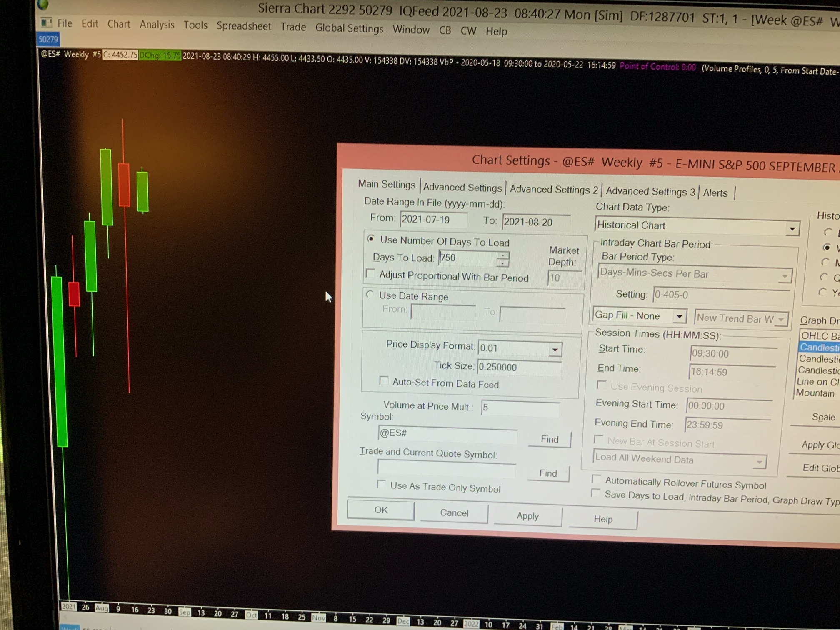Open the Chart Data Type dropdown
This screenshot has width=840, height=630.
pyautogui.click(x=792, y=228)
